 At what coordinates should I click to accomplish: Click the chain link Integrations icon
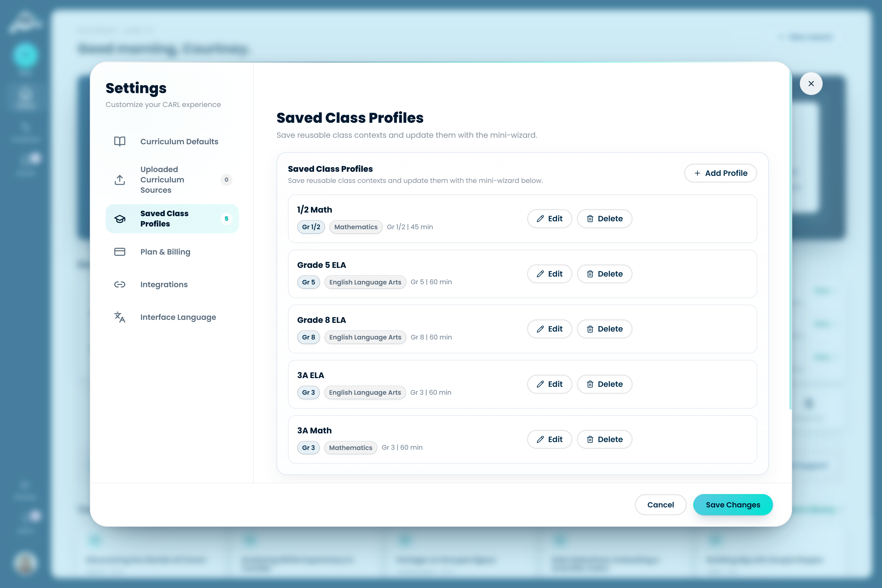tap(120, 284)
